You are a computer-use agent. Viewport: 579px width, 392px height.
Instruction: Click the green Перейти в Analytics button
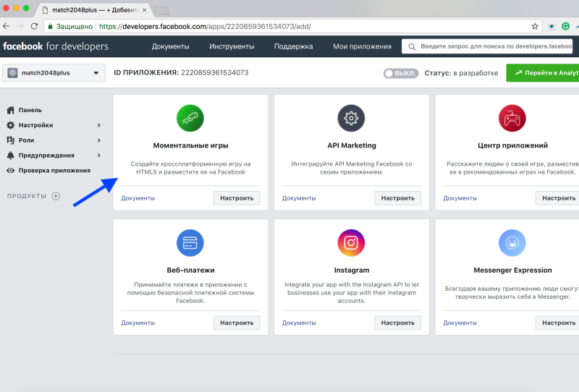pos(543,73)
